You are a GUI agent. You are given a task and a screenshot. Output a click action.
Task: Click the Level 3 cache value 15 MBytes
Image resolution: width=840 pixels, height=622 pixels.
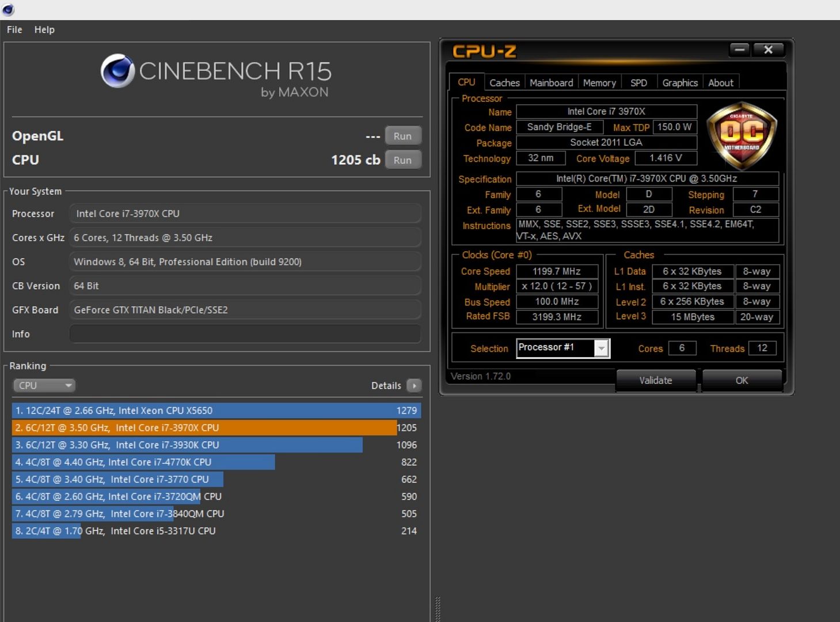[693, 317]
